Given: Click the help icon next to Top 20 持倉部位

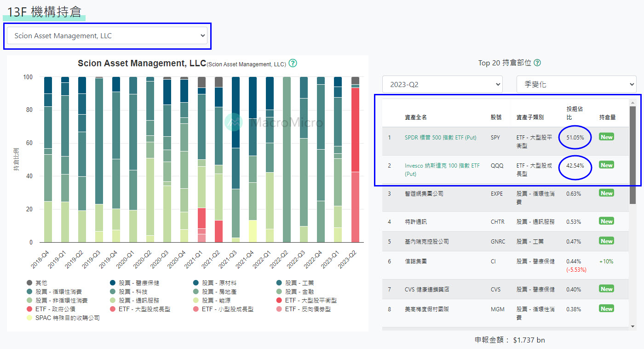Looking at the screenshot, I should tap(537, 63).
